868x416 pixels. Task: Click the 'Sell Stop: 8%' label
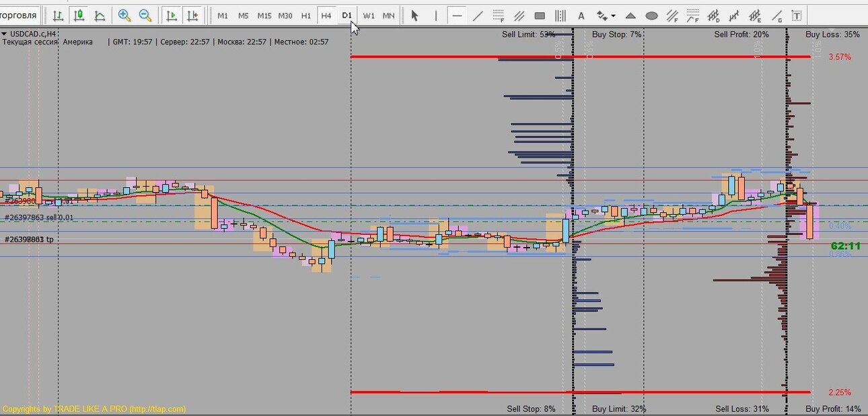click(531, 409)
